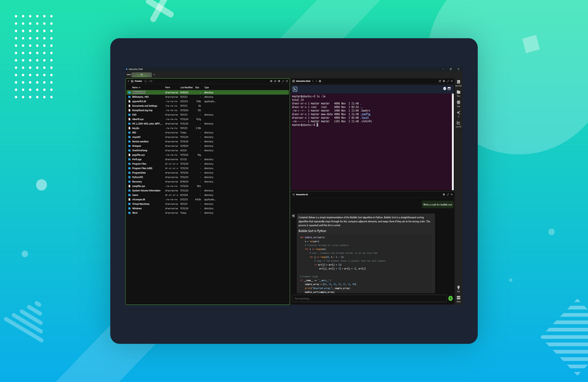Sort files by Perm column
Image resolution: width=588 pixels, height=382 pixels.
168,87
